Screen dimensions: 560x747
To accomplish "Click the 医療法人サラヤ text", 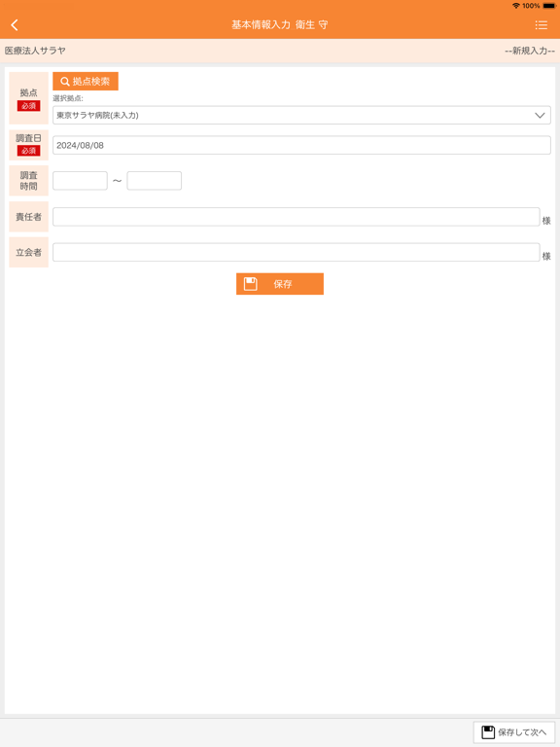I will [35, 51].
